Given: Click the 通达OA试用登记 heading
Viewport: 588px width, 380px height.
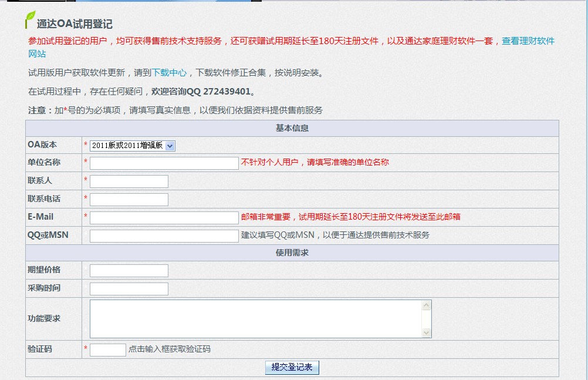Looking at the screenshot, I should 75,24.
